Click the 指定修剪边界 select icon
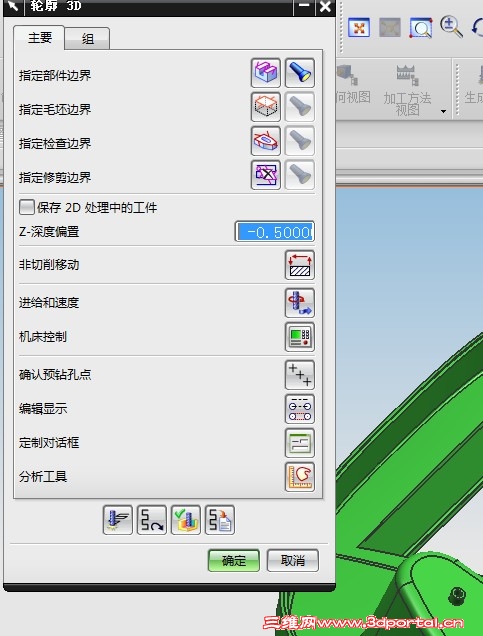483x636 pixels. 266,175
